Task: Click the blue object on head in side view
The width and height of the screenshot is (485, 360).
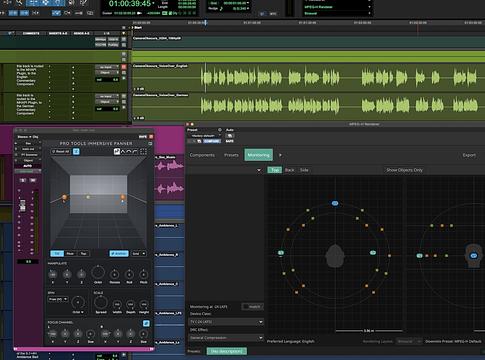Action: point(473,256)
